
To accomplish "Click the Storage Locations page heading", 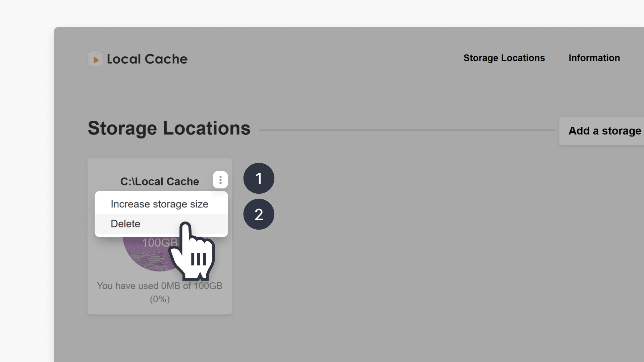I will click(169, 128).
